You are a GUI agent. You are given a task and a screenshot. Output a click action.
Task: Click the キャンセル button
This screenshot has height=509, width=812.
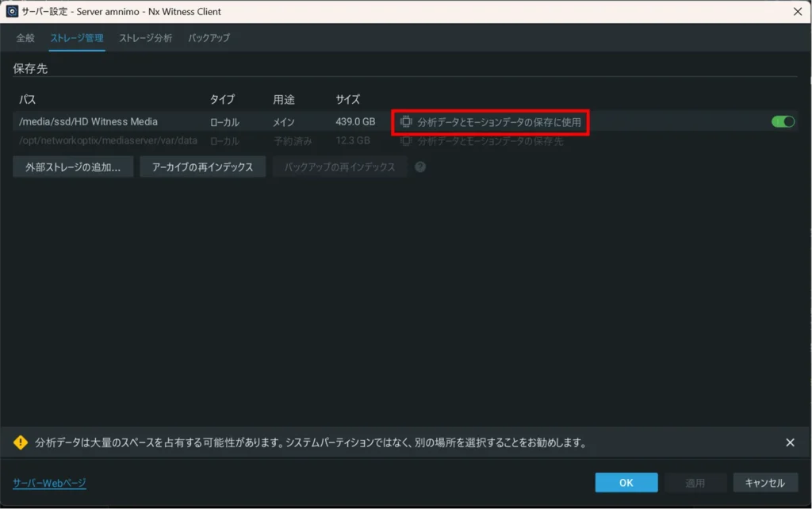764,483
